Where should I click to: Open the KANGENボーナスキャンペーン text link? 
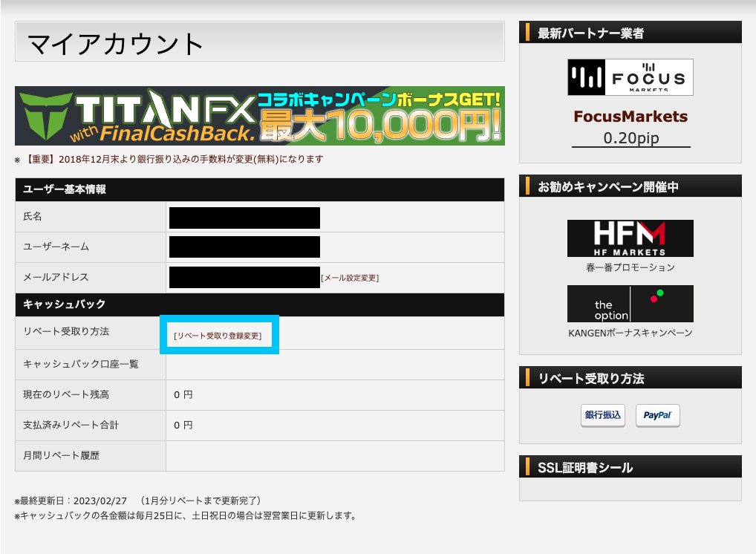click(630, 333)
